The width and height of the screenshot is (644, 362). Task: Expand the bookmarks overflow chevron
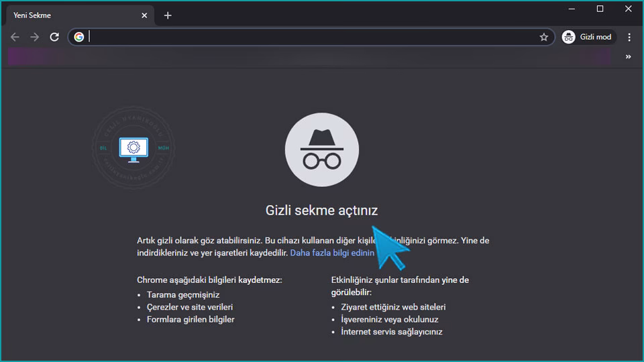click(x=628, y=57)
